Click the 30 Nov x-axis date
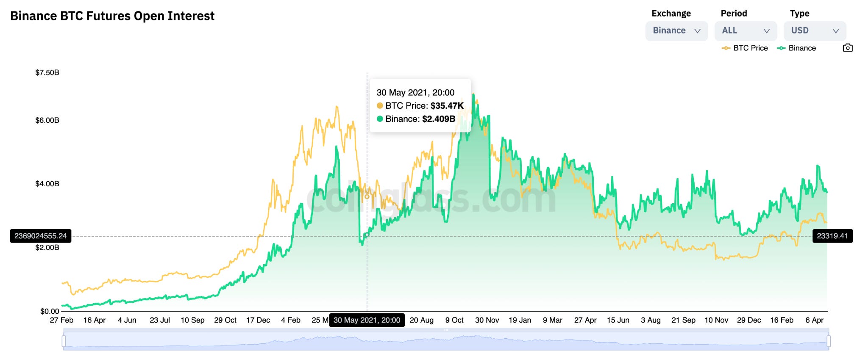The width and height of the screenshot is (868, 362). [487, 321]
